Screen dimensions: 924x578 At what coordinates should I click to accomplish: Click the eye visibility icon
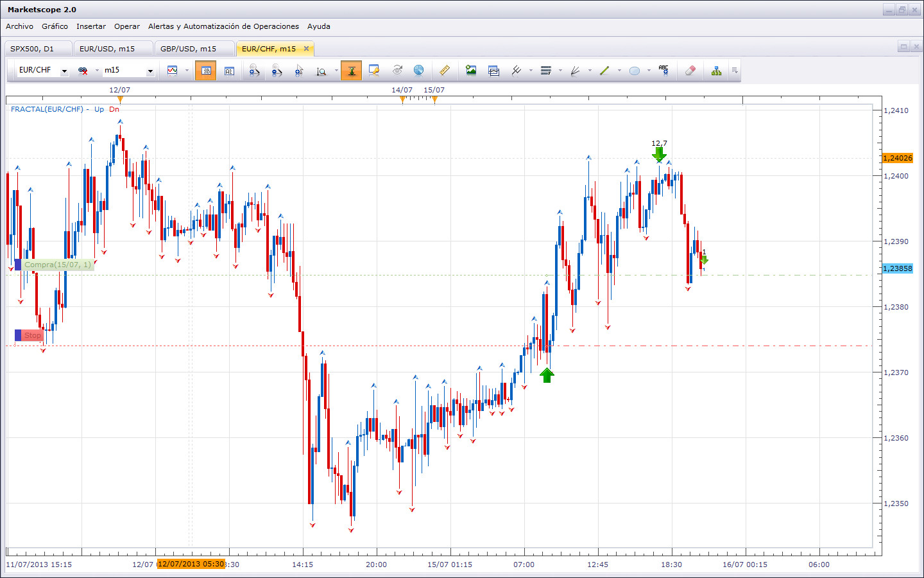[397, 70]
